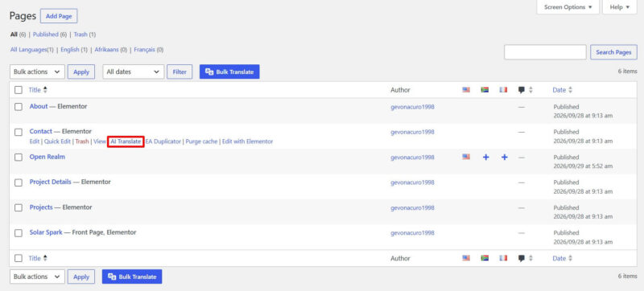
Task: Click the French flag column header icon
Action: [504, 90]
